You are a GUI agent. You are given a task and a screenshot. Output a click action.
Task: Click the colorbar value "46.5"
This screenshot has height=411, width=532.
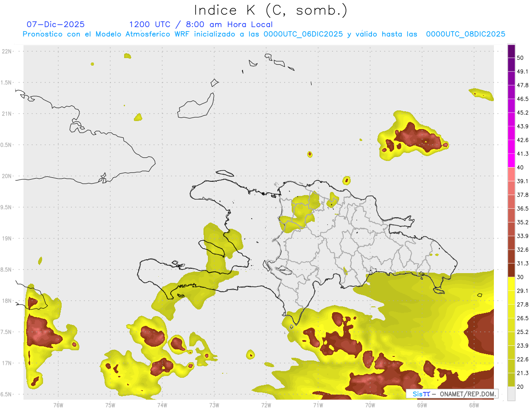(x=523, y=99)
